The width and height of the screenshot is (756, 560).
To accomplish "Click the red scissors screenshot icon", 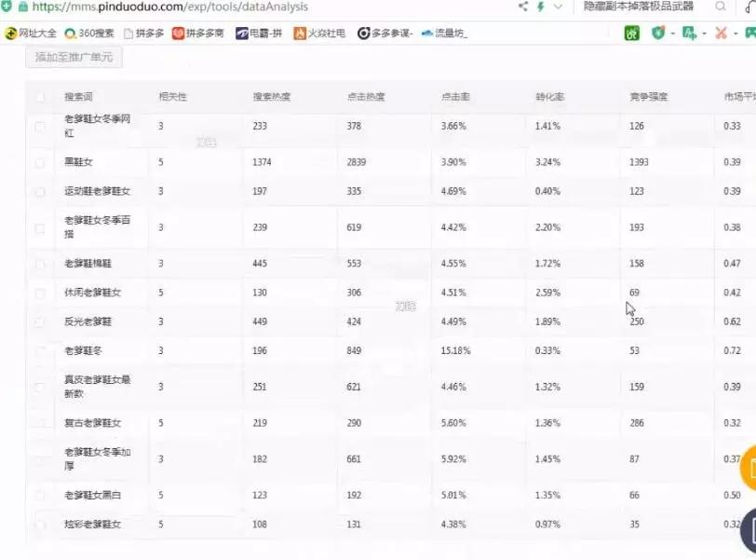I will 721,33.
